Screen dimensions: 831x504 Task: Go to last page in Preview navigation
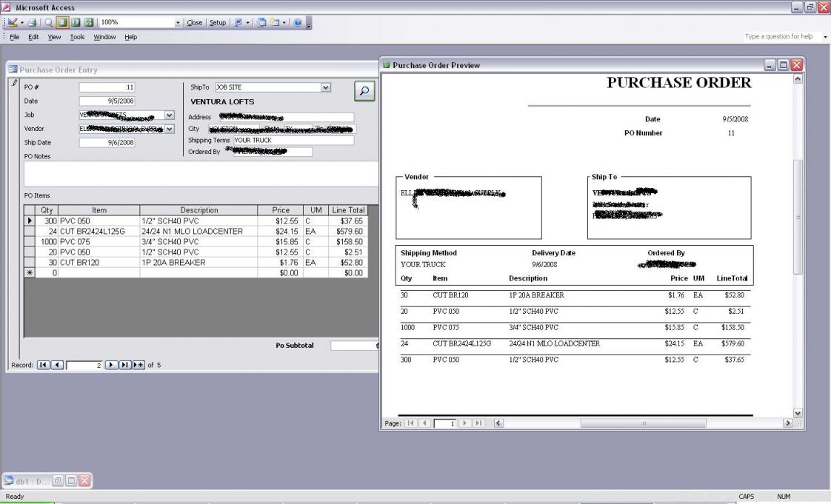click(478, 423)
